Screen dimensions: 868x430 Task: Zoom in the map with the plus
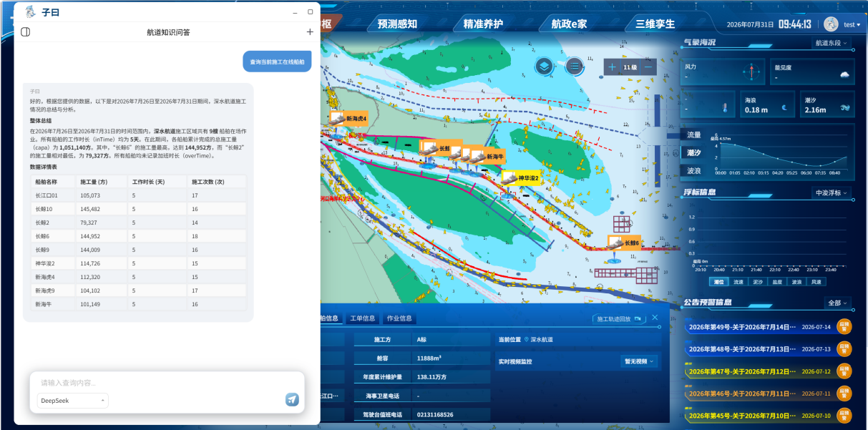point(612,67)
